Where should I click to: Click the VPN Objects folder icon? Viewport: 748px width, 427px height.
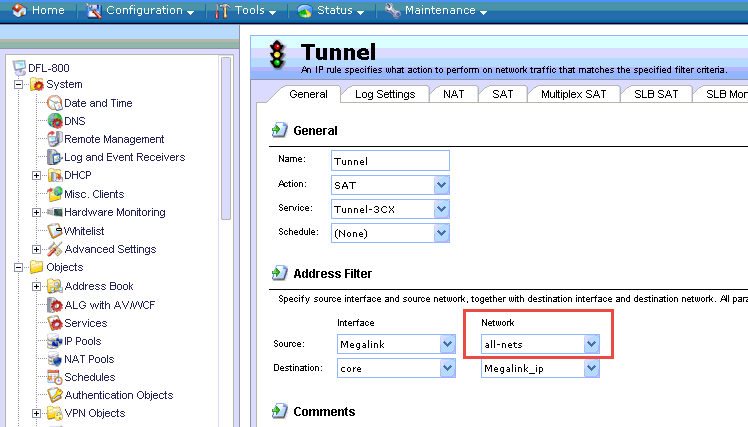coord(55,413)
